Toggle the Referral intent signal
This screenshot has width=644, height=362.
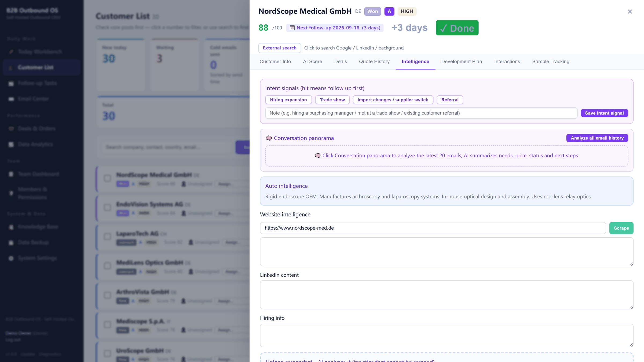pyautogui.click(x=450, y=100)
